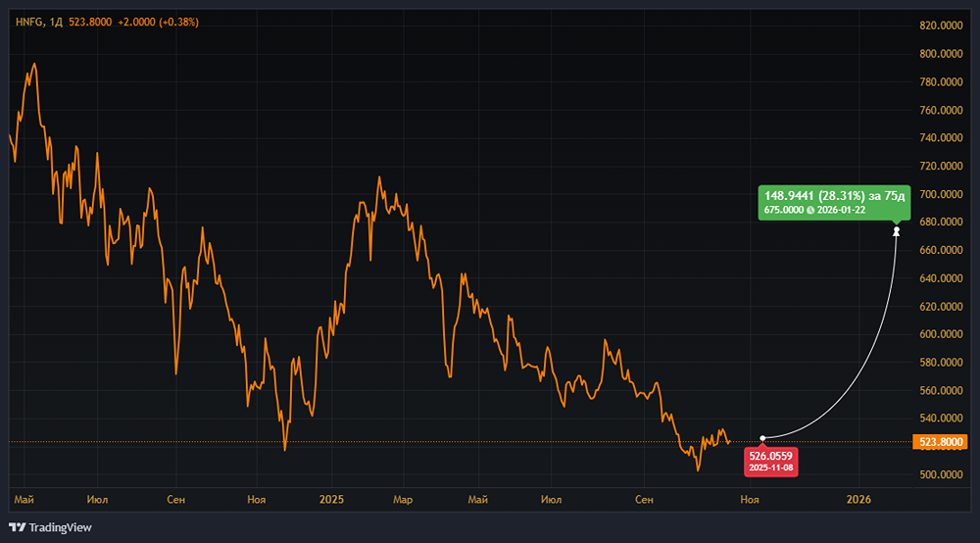
Task: Click the 700.0000 price axis label
Action: pyautogui.click(x=941, y=194)
